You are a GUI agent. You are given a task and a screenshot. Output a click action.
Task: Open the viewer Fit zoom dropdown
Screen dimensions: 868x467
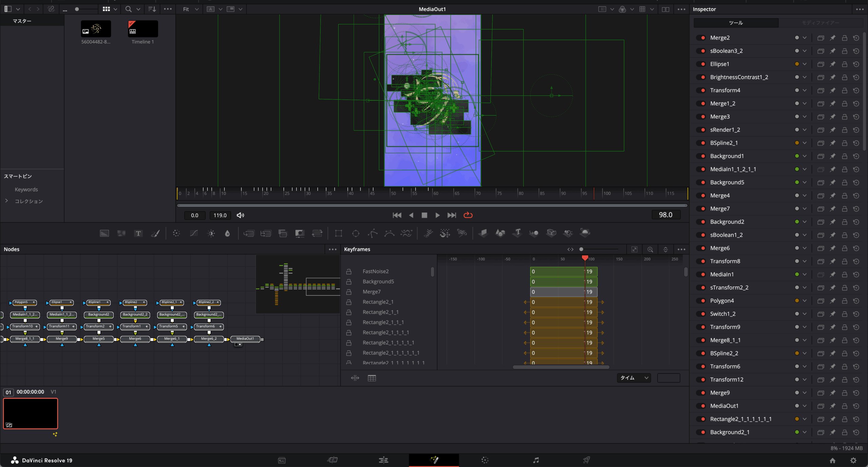click(x=191, y=9)
